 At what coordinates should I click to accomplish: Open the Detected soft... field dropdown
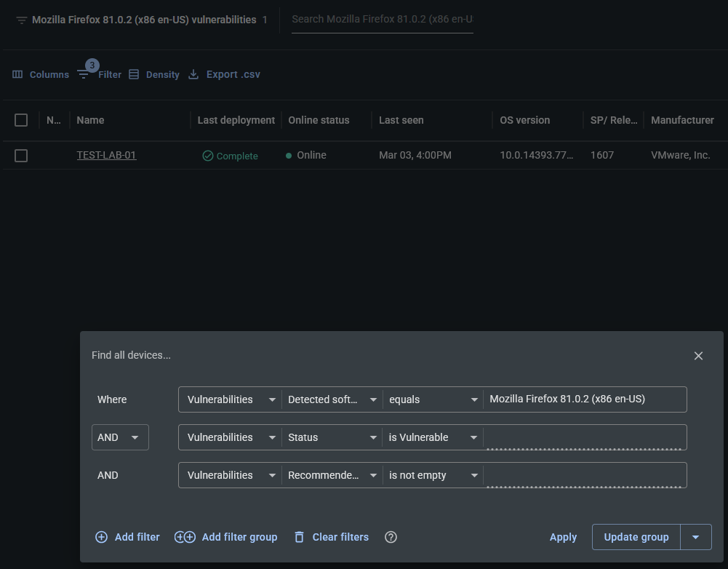click(332, 399)
